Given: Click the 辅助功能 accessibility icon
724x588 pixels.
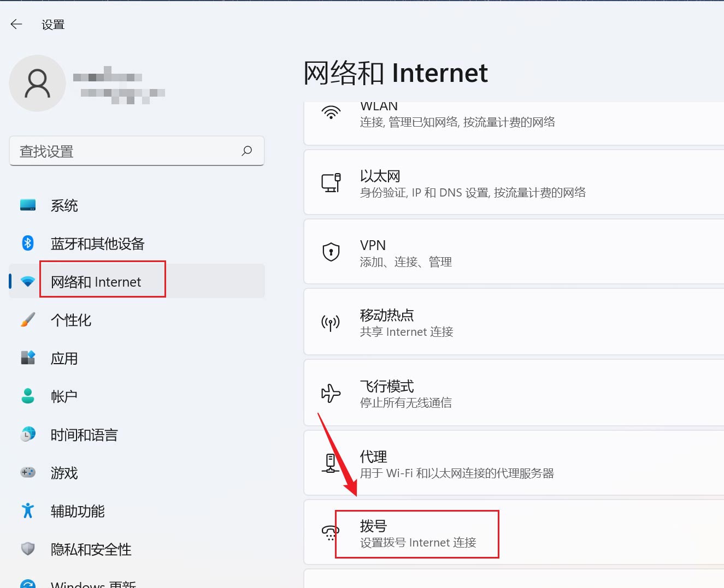Looking at the screenshot, I should (27, 511).
